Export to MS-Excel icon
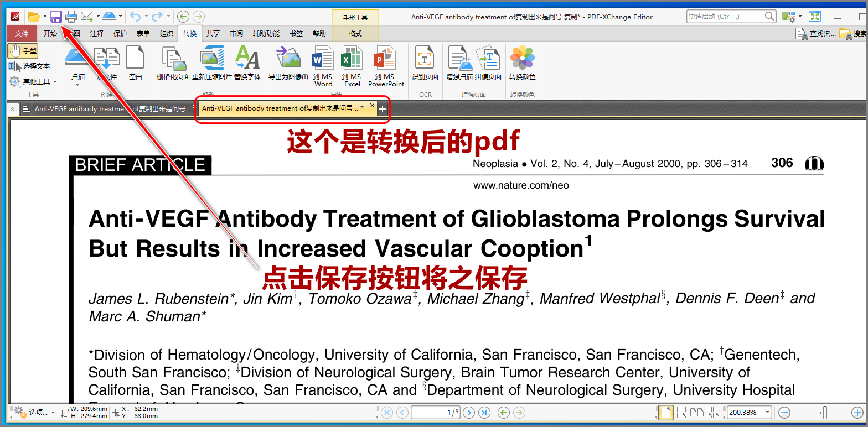Viewport: 868px width, 427px height. coord(352,66)
